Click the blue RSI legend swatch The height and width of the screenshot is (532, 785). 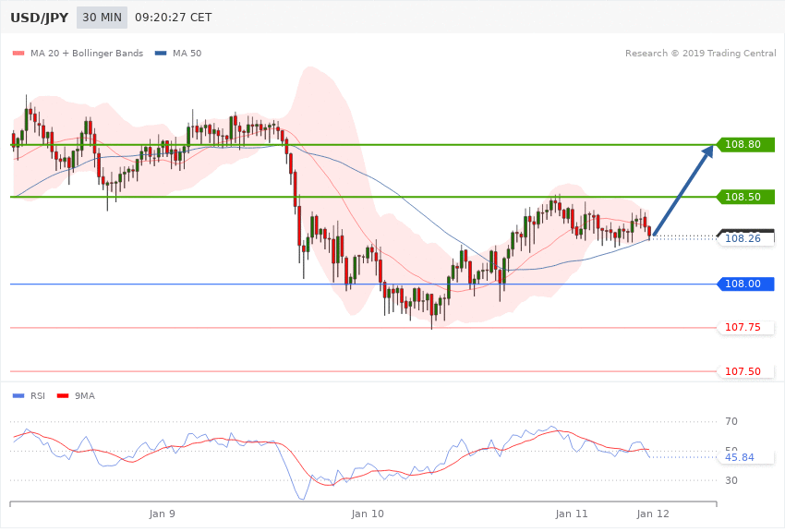pyautogui.click(x=18, y=396)
